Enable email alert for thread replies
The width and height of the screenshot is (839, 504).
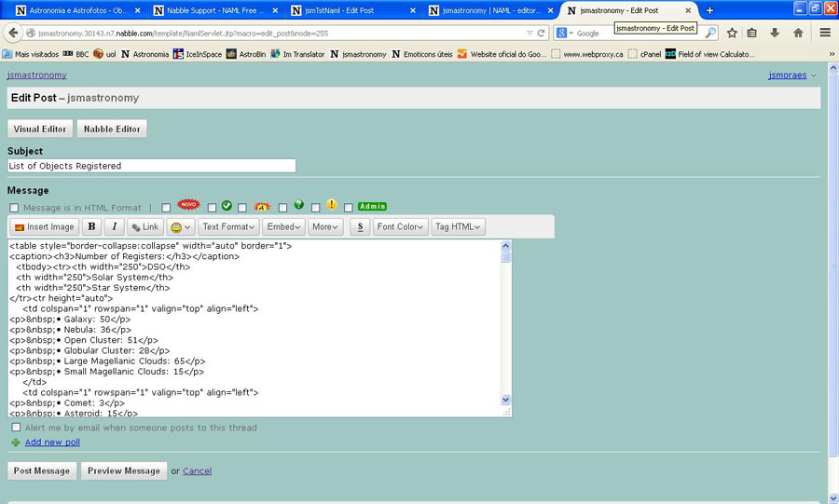(16, 428)
